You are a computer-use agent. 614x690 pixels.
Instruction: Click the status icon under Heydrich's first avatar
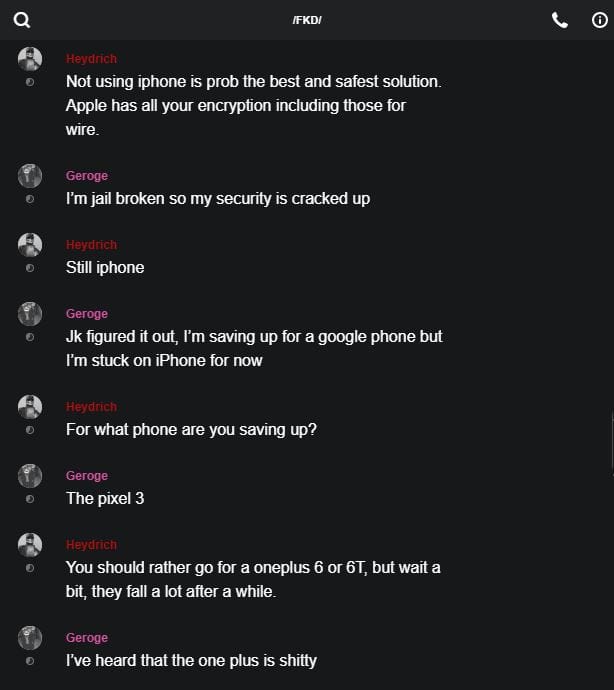tap(30, 82)
